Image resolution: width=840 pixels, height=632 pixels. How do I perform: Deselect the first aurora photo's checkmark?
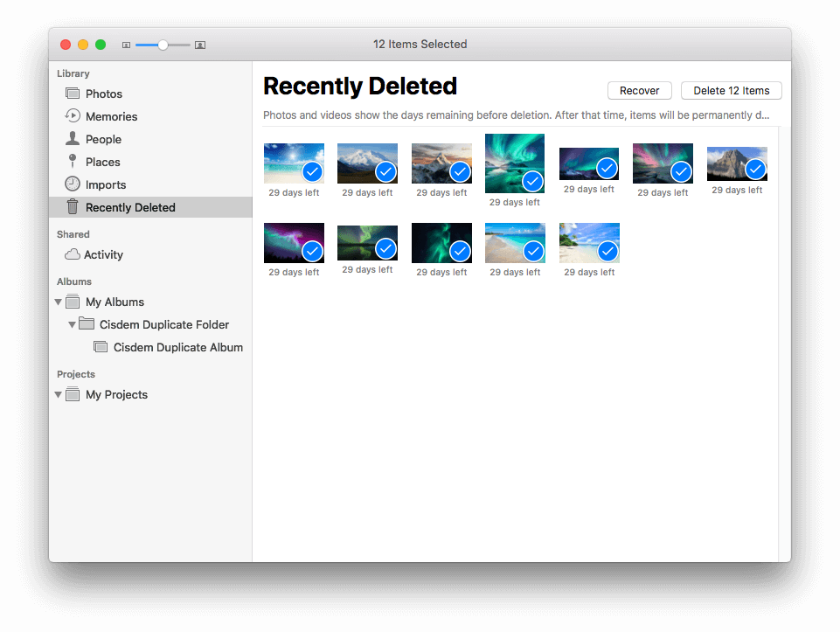(532, 181)
